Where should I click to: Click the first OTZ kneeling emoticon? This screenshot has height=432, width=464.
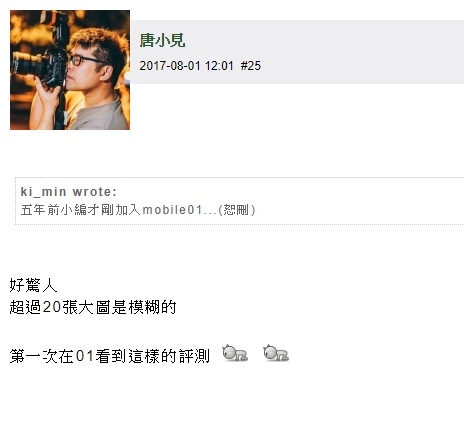[235, 353]
